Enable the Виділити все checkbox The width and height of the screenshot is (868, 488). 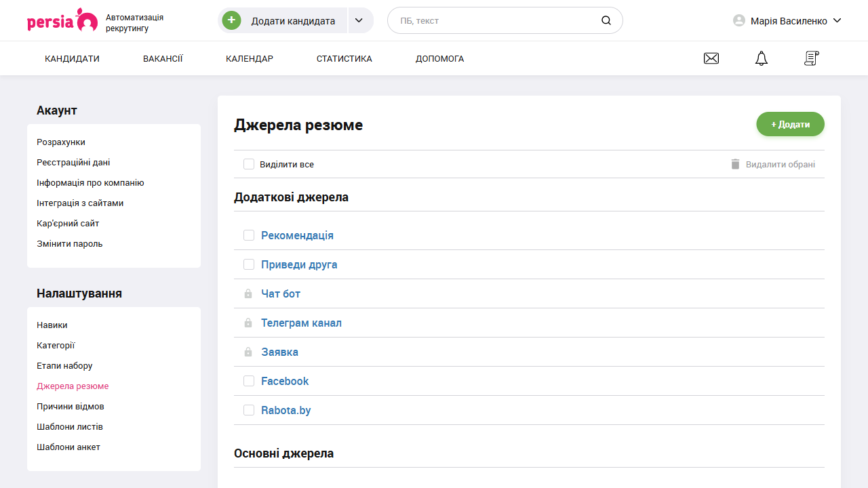[x=248, y=163]
